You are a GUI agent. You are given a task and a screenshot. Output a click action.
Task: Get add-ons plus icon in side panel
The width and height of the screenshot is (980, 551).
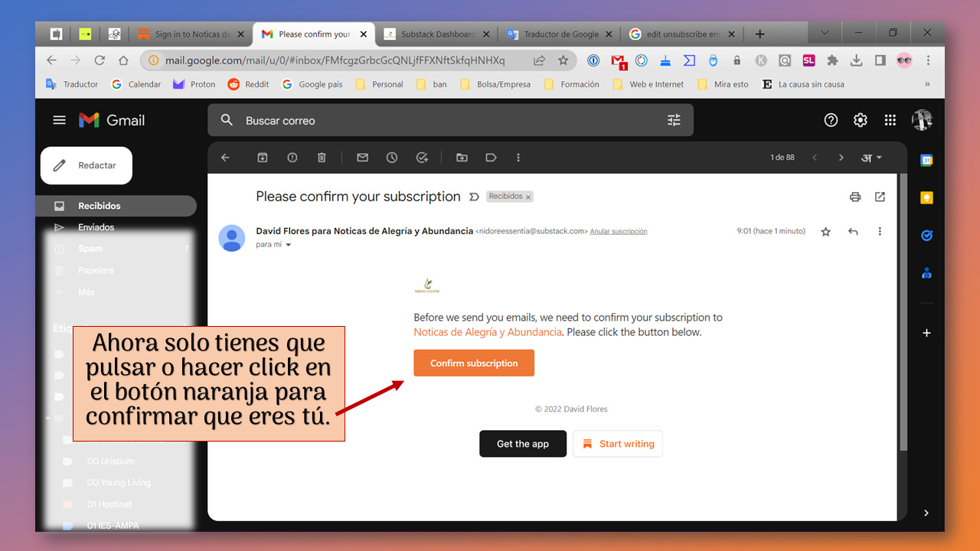[x=926, y=333]
